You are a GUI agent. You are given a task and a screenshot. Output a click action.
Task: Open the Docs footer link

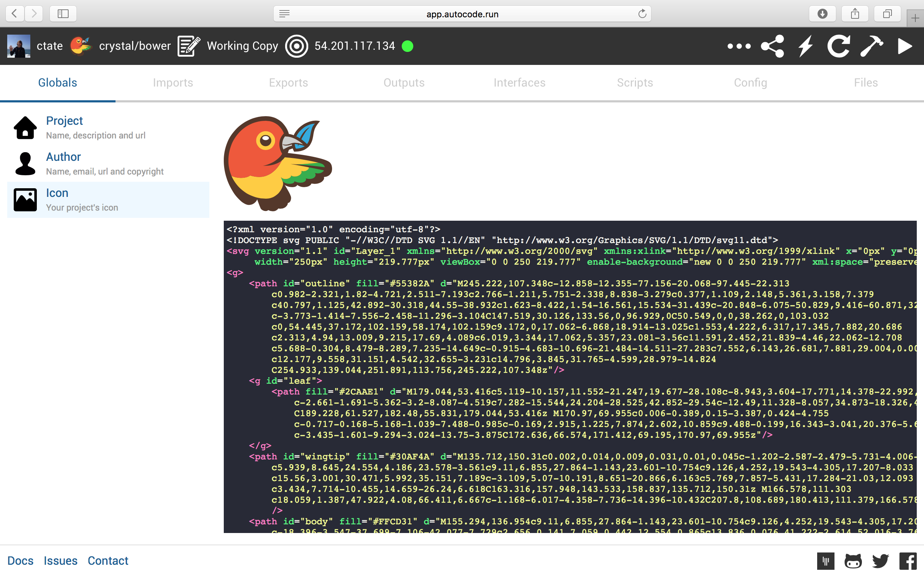click(x=20, y=560)
